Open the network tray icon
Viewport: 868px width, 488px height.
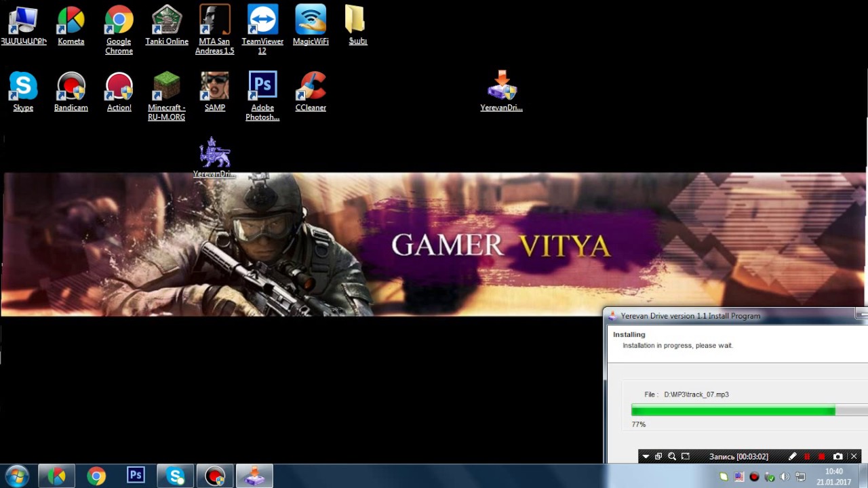(x=800, y=476)
